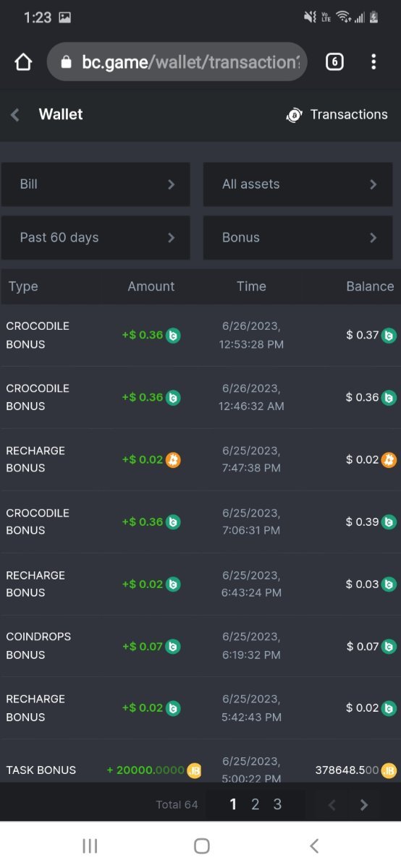Tap the yellow JB coin icon beside 20000.0000
401x868 pixels.
(194, 770)
